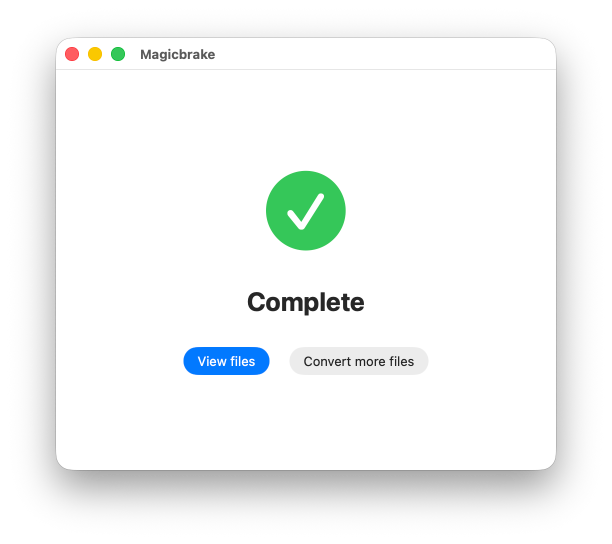This screenshot has width=612, height=544.
Task: Click the red traffic light icon
Action: [72, 54]
